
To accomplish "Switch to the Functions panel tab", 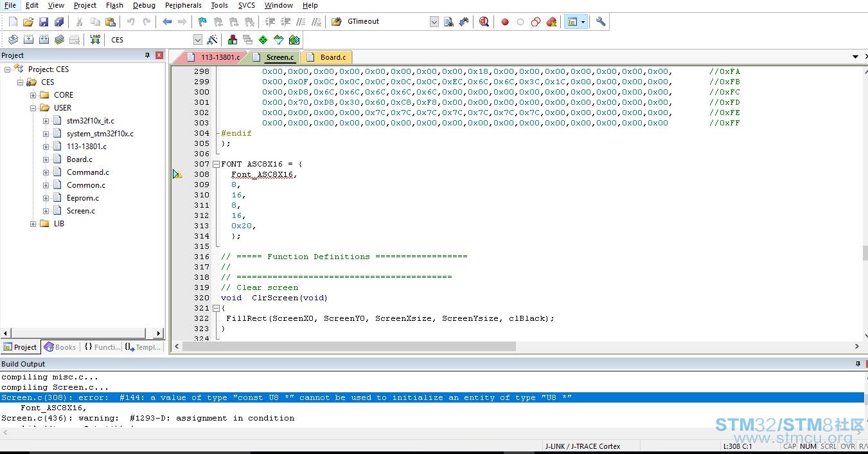I will (x=102, y=347).
